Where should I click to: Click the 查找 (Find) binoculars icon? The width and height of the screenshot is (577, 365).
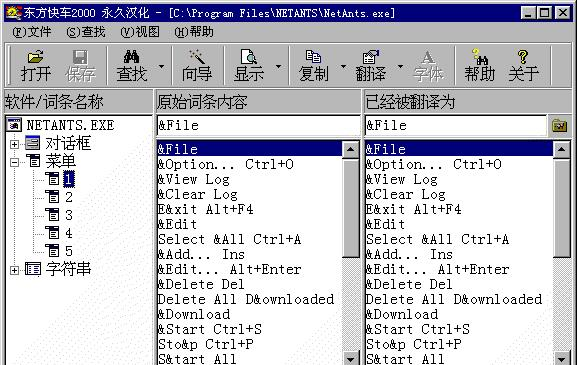(131, 56)
